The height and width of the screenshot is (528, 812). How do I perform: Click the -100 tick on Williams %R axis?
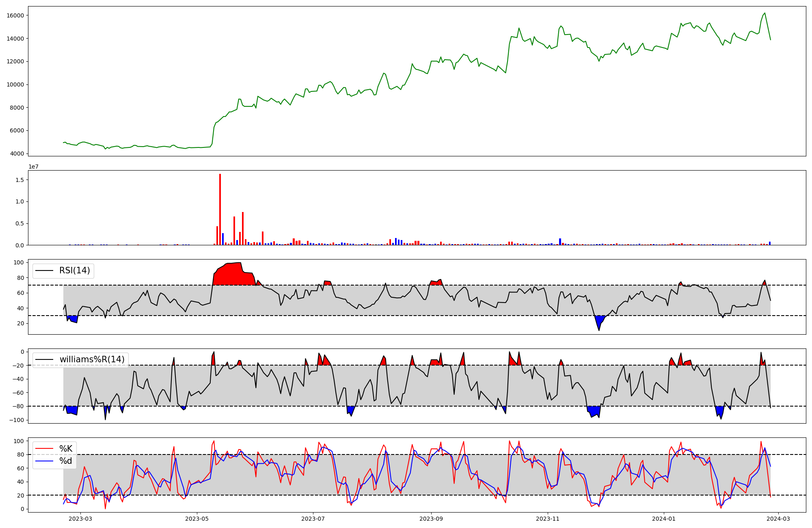[x=16, y=420]
